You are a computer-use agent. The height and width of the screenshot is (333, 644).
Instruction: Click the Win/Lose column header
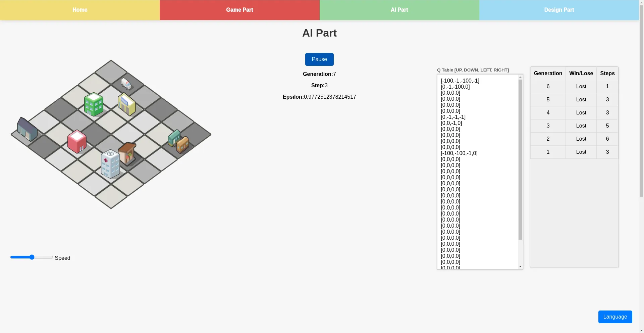(x=581, y=74)
